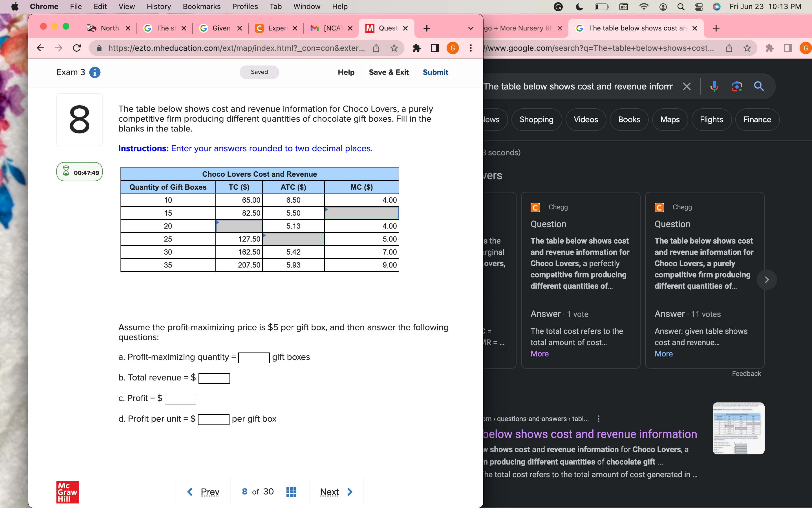
Task: Bookmark the exam page with star icon
Action: coord(394,48)
